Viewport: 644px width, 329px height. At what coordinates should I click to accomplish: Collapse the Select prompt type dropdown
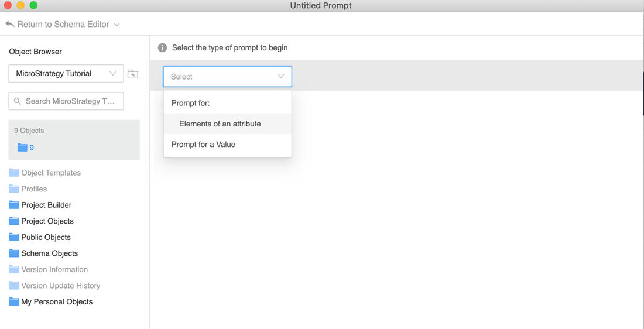click(x=280, y=77)
